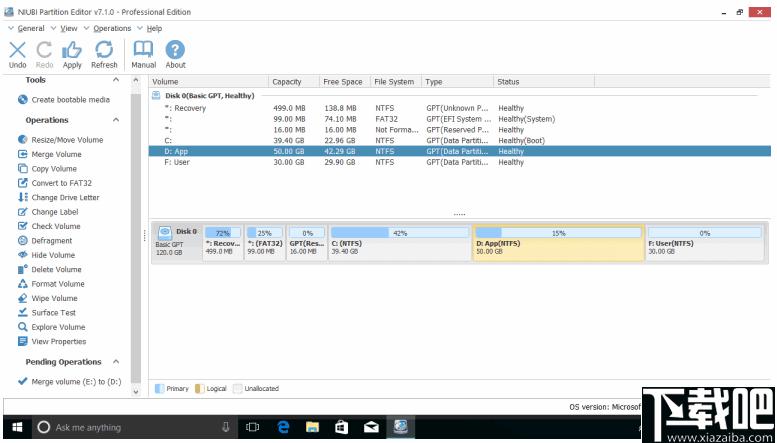The image size is (777, 443).
Task: Select the D: App volume row
Action: tap(460, 151)
